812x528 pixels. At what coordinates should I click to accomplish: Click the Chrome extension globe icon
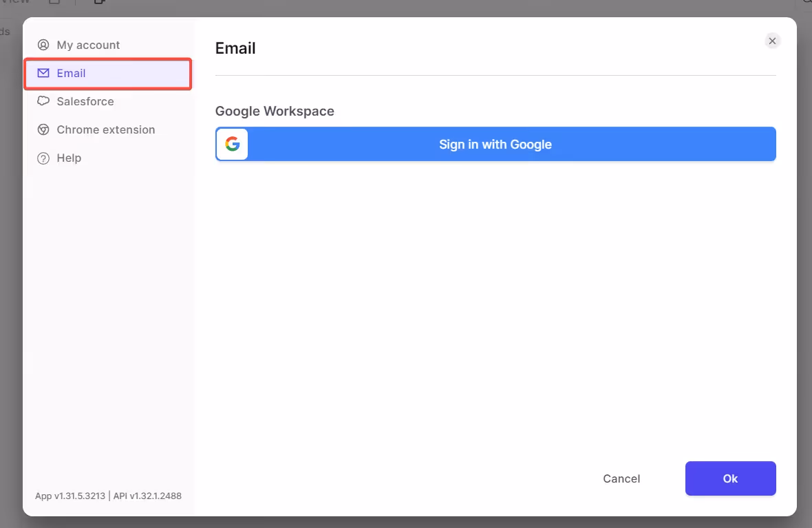(x=43, y=129)
